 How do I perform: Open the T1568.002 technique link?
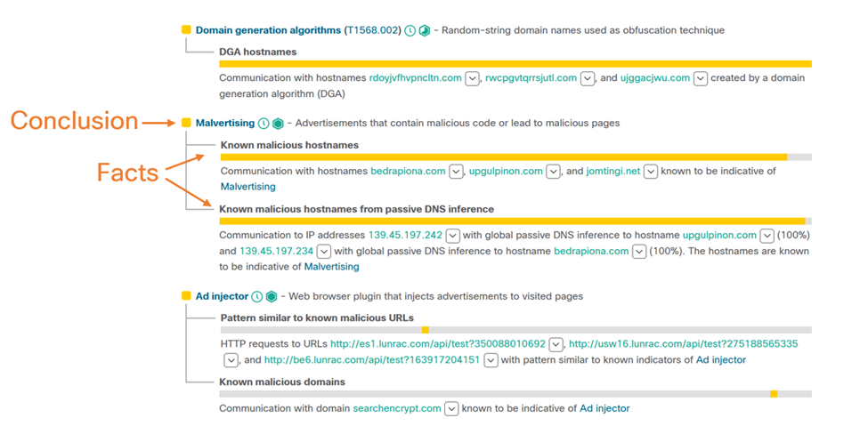tap(371, 30)
